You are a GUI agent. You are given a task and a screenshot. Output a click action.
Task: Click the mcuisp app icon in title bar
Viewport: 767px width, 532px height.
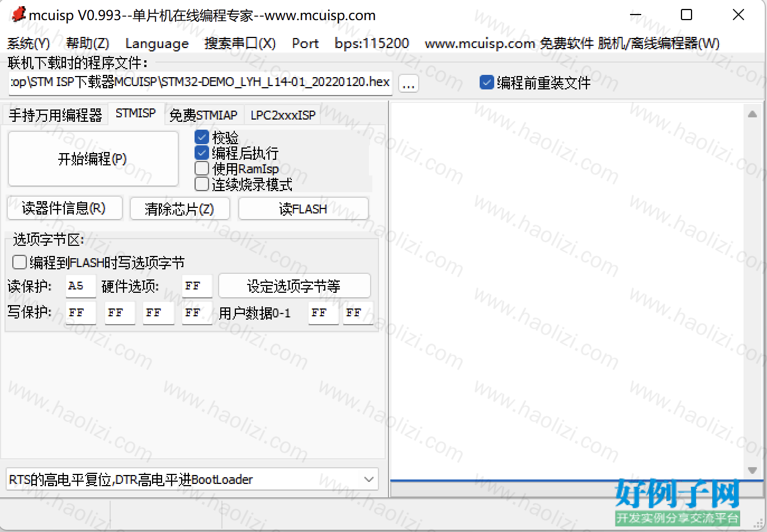[18, 15]
